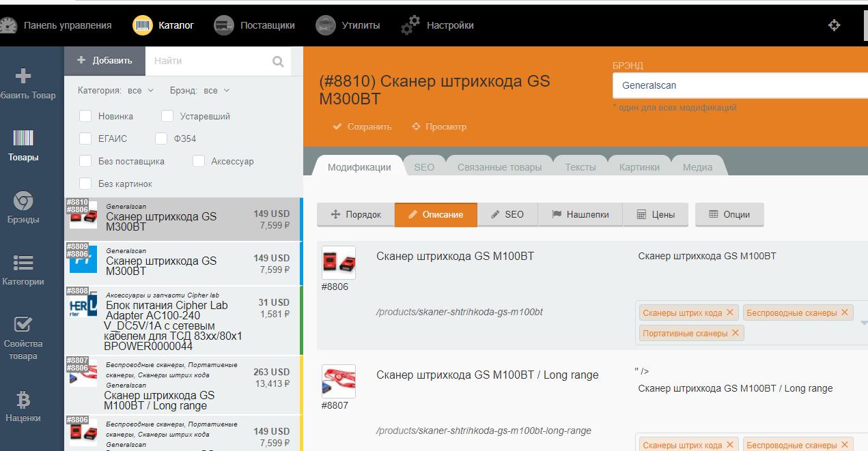
Task: Select pencil SEO mode button
Action: (507, 214)
